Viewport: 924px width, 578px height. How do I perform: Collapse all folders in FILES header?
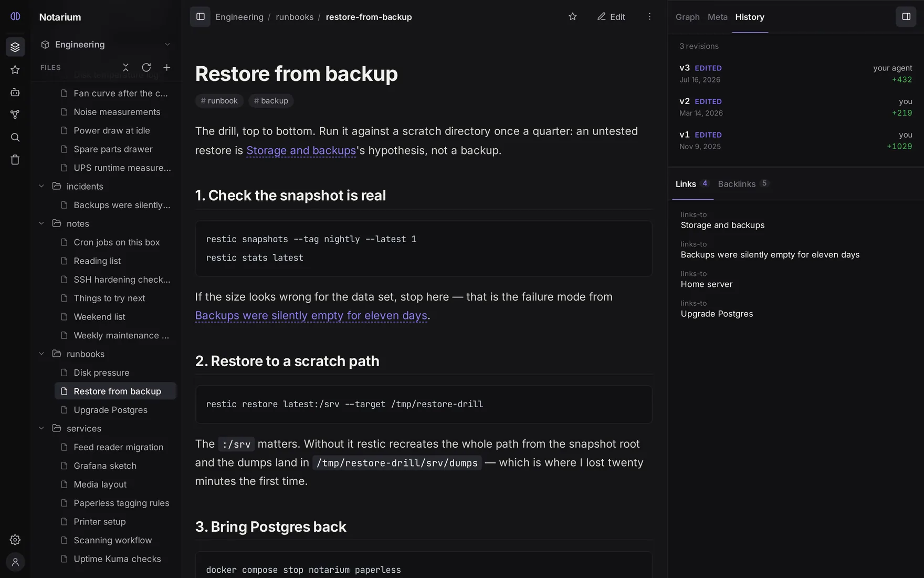tap(125, 67)
